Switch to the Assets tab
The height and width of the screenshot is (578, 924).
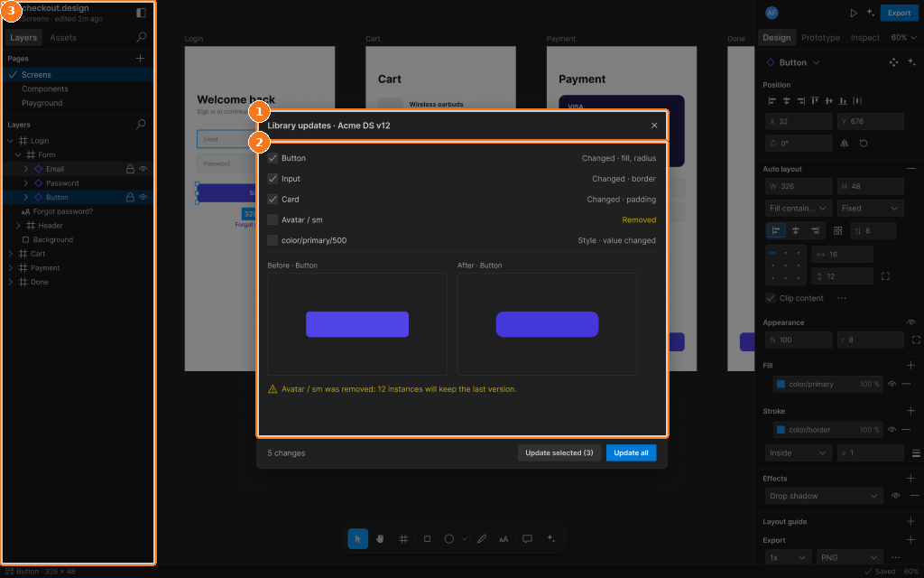[63, 37]
